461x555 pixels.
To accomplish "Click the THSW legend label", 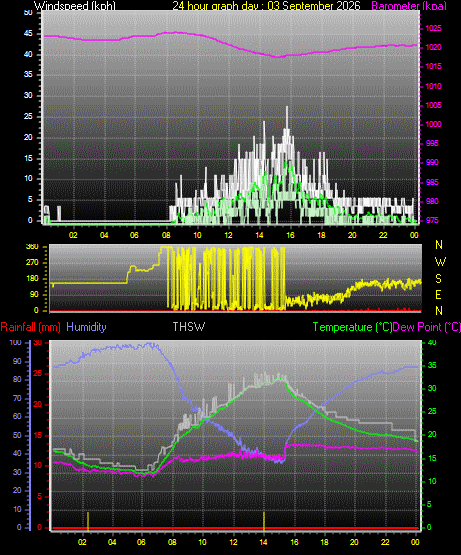I will [x=188, y=327].
